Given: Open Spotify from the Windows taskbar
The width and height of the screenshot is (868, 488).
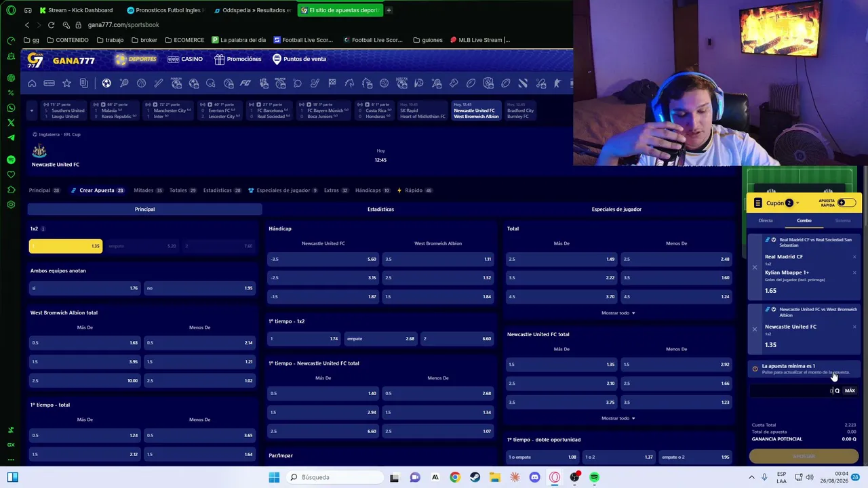Looking at the screenshot, I should click(x=594, y=477).
